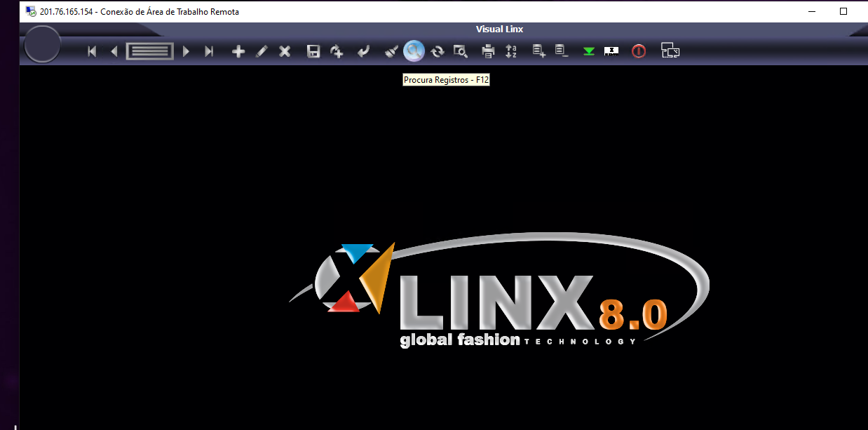Open the record list box
868x430 pixels.
pos(150,51)
